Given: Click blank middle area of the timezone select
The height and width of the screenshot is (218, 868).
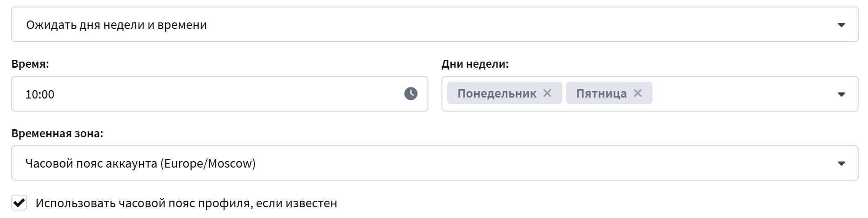Looking at the screenshot, I should point(513,163).
